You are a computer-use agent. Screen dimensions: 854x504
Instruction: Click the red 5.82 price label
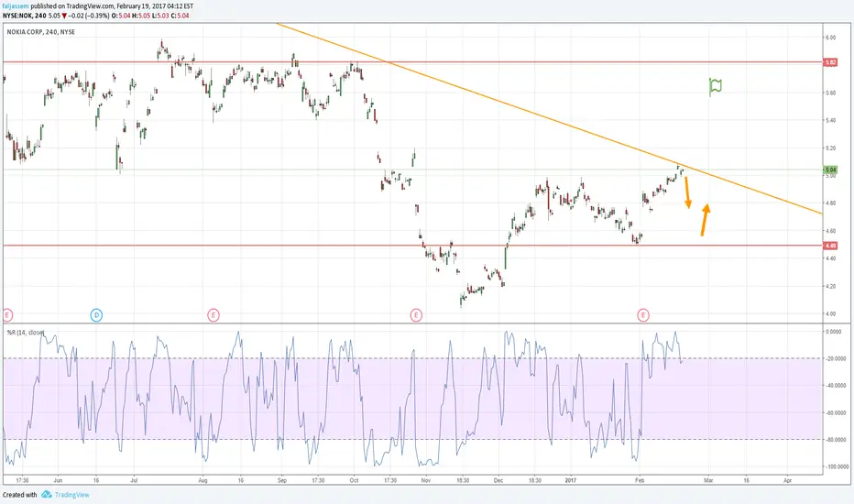point(830,62)
